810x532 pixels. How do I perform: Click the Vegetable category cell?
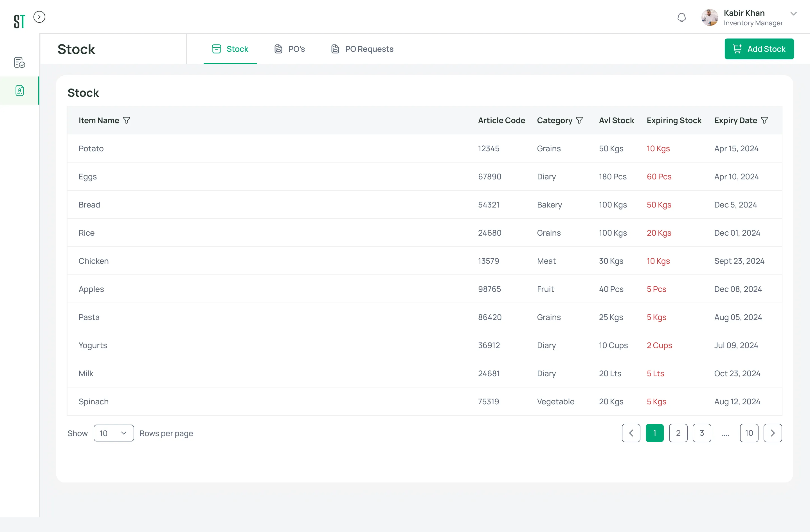555,402
